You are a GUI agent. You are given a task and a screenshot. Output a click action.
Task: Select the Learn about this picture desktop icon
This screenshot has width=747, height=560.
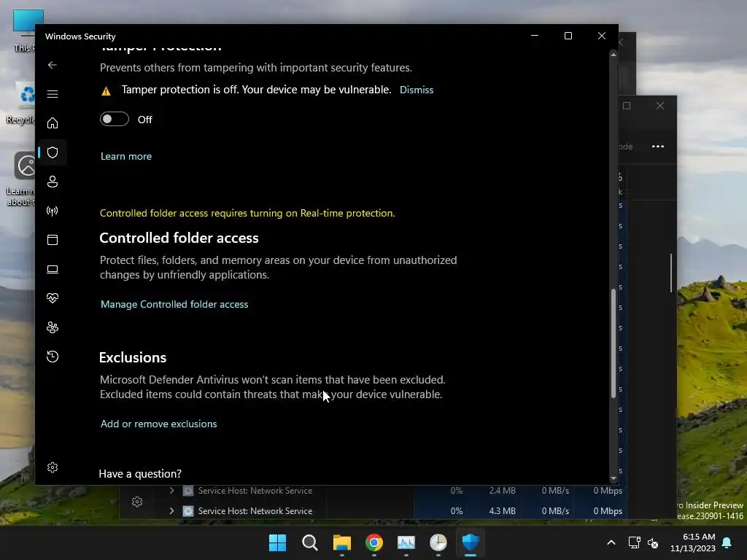tap(21, 179)
